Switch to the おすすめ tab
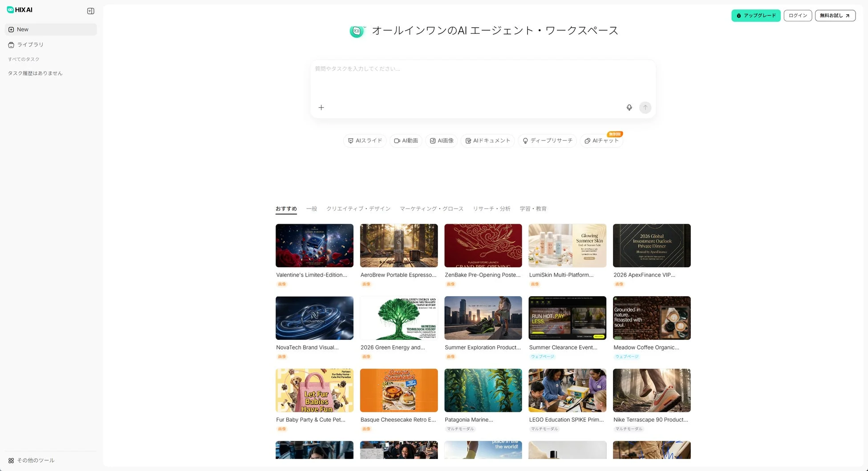The width and height of the screenshot is (868, 471). 286,209
